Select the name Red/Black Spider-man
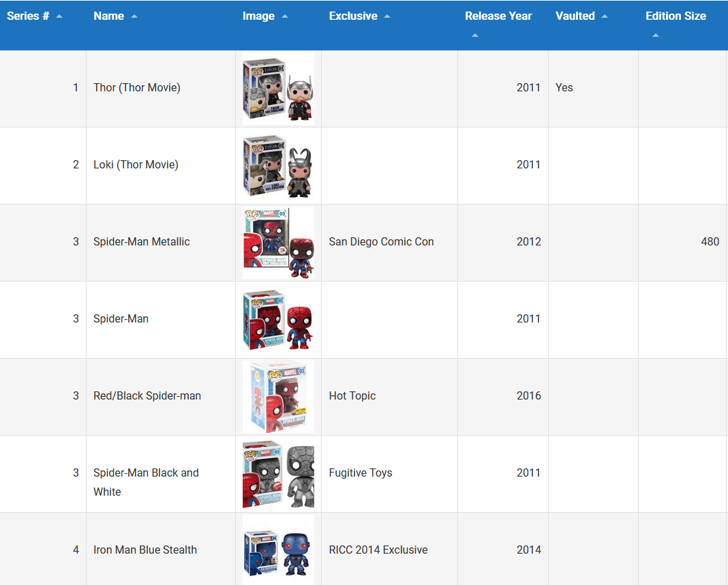The width and height of the screenshot is (728, 585). tap(147, 396)
